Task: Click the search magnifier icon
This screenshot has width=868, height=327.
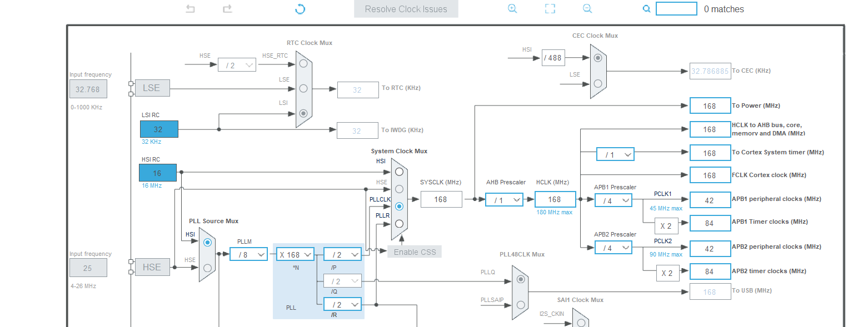Action: tap(646, 9)
